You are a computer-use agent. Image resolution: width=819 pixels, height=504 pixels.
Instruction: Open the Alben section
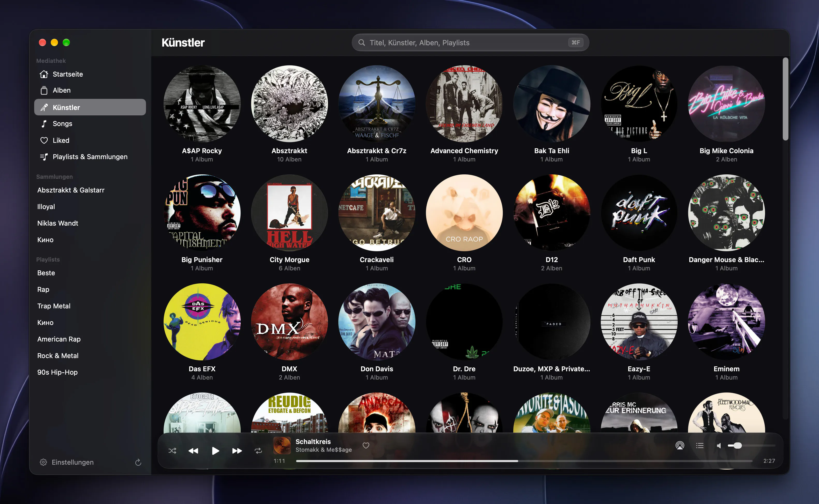tap(90, 90)
